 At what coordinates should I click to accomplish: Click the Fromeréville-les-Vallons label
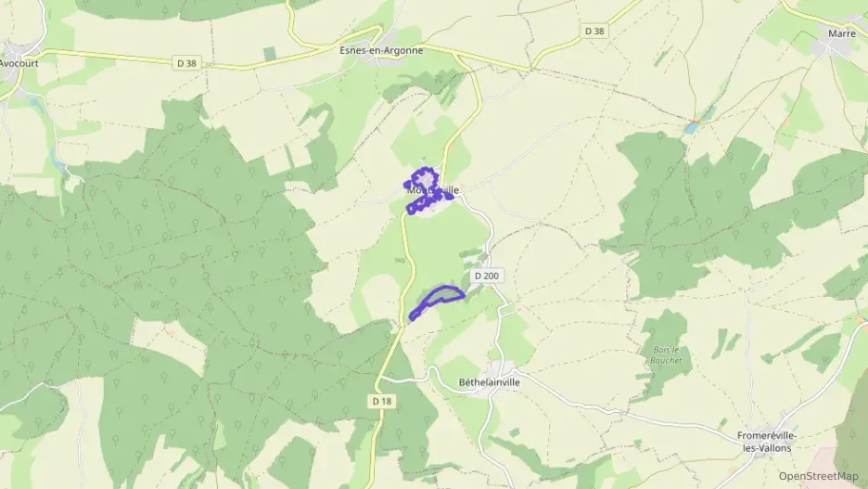click(767, 442)
